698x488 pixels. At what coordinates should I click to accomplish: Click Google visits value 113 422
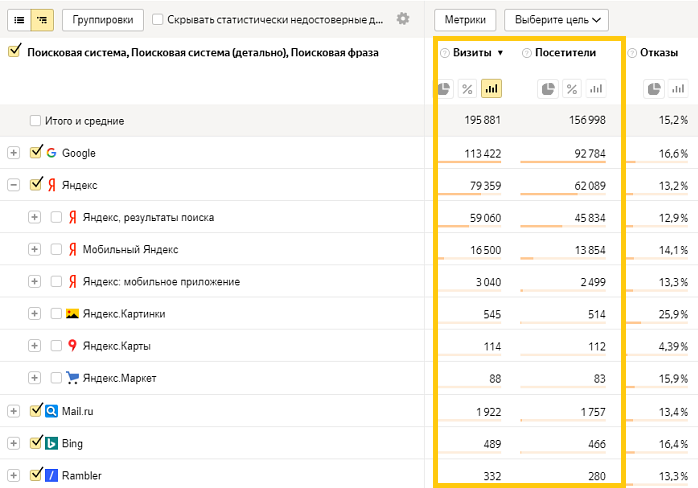pos(483,154)
